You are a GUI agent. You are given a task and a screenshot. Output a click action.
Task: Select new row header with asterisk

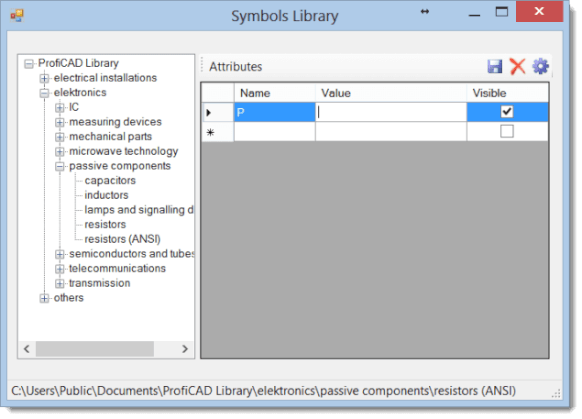218,132
